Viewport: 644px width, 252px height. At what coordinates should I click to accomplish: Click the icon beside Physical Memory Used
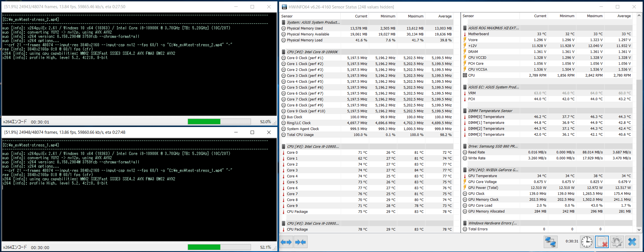(x=284, y=28)
